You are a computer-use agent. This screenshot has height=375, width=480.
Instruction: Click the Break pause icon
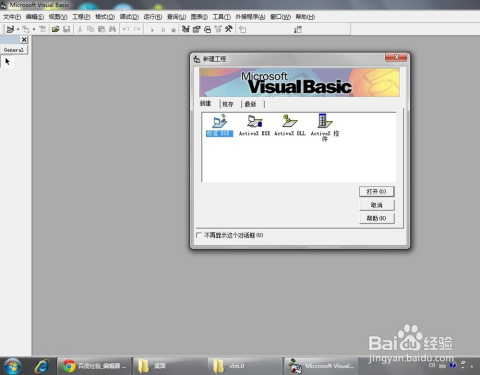coord(163,30)
